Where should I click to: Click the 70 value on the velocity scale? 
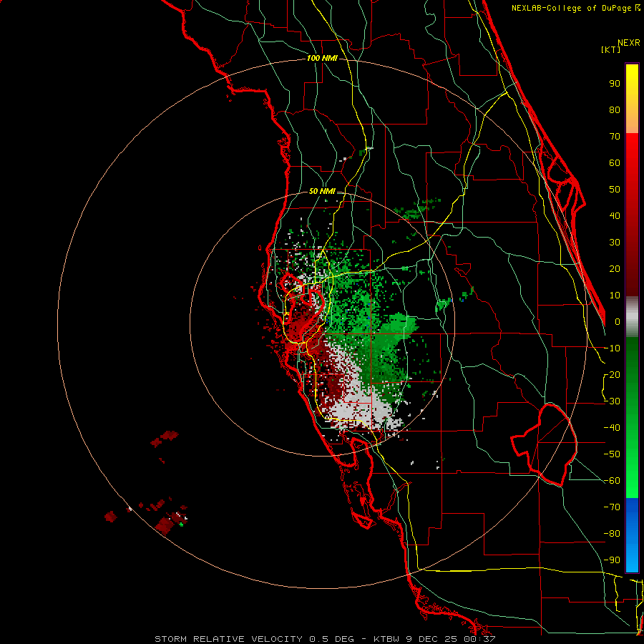(615, 137)
